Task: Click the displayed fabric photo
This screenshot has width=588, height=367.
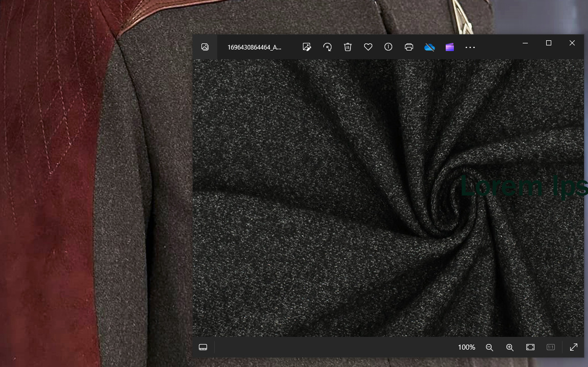Action: (388, 198)
